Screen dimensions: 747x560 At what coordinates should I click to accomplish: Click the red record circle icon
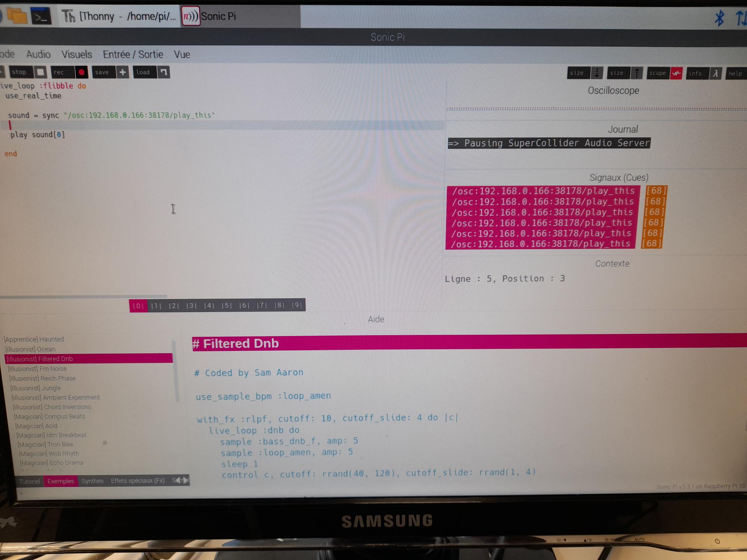81,72
